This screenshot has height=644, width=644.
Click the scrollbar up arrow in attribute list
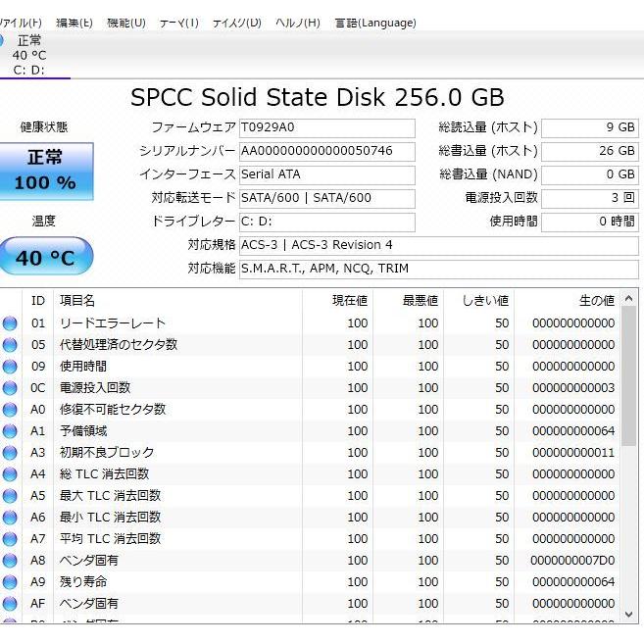coord(629,301)
